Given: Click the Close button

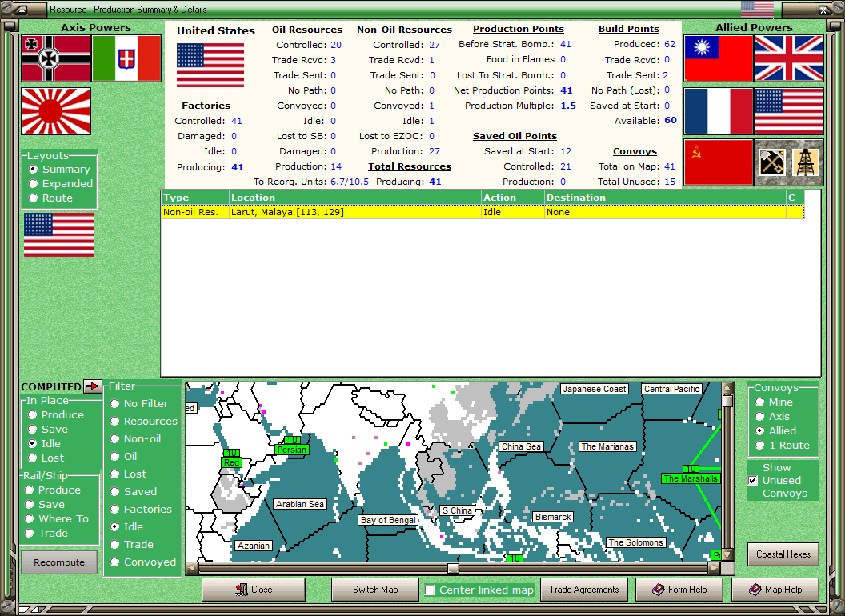Looking at the screenshot, I should point(254,590).
